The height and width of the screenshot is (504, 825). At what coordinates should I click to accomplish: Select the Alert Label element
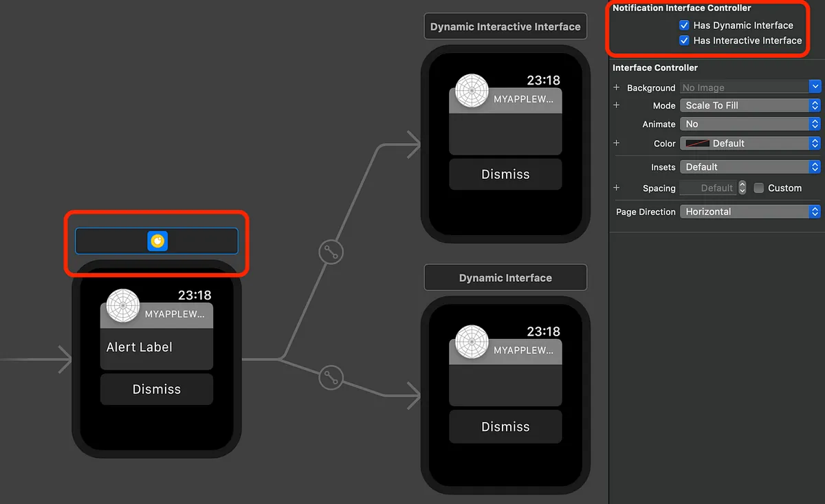(x=138, y=347)
